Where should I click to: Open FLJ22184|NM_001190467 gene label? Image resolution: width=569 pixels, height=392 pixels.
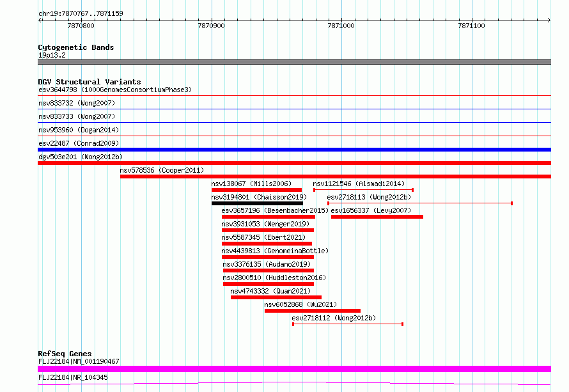coord(79,361)
